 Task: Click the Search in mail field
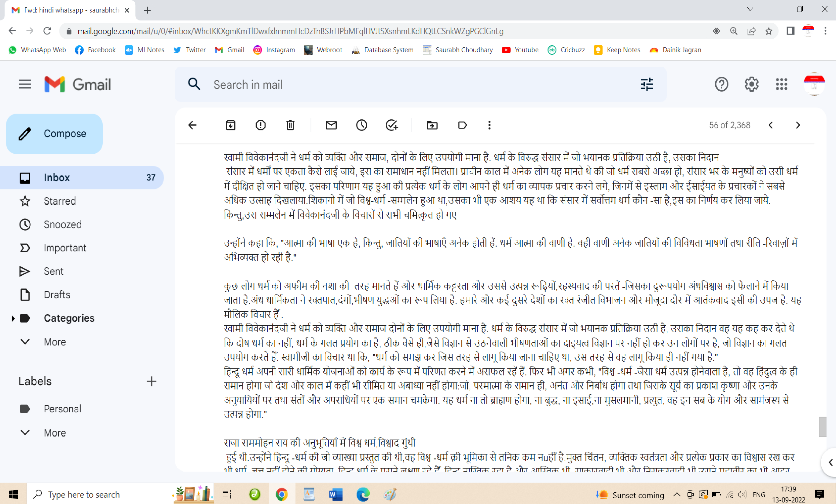pos(421,84)
